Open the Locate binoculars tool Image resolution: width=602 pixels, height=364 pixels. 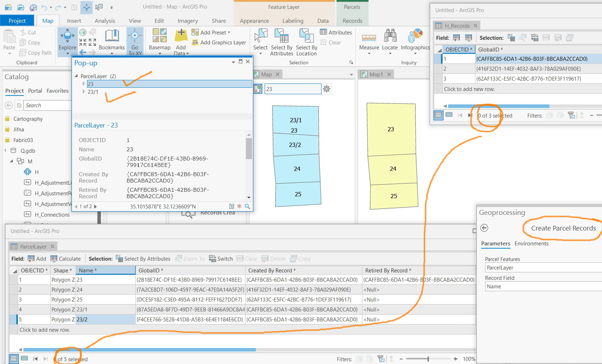point(390,41)
